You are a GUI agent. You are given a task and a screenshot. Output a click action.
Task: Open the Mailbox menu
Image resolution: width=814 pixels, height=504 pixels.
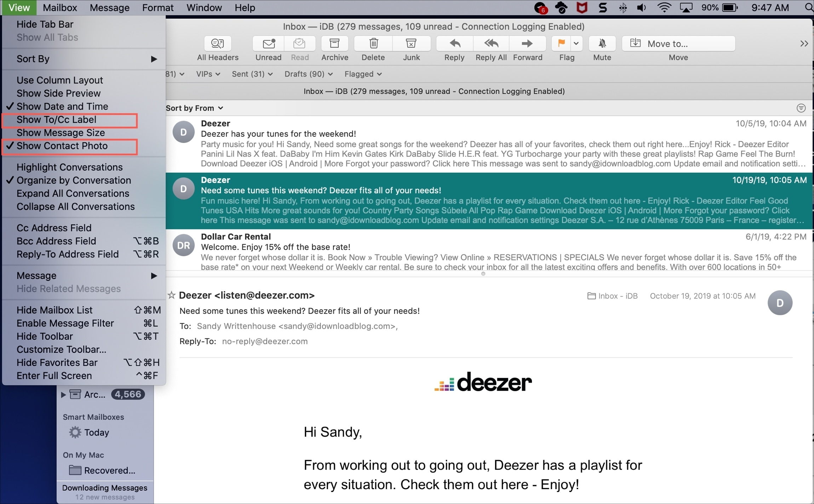pyautogui.click(x=60, y=7)
